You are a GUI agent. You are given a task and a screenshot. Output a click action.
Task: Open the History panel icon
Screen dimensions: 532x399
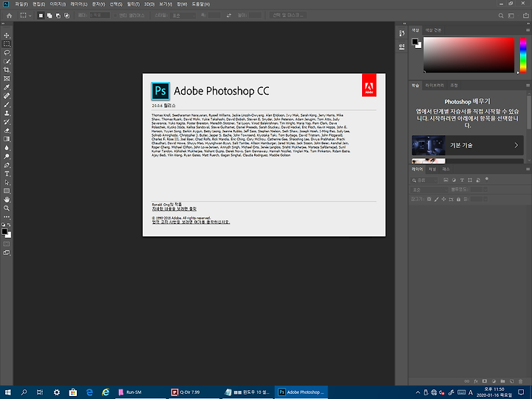tap(402, 33)
